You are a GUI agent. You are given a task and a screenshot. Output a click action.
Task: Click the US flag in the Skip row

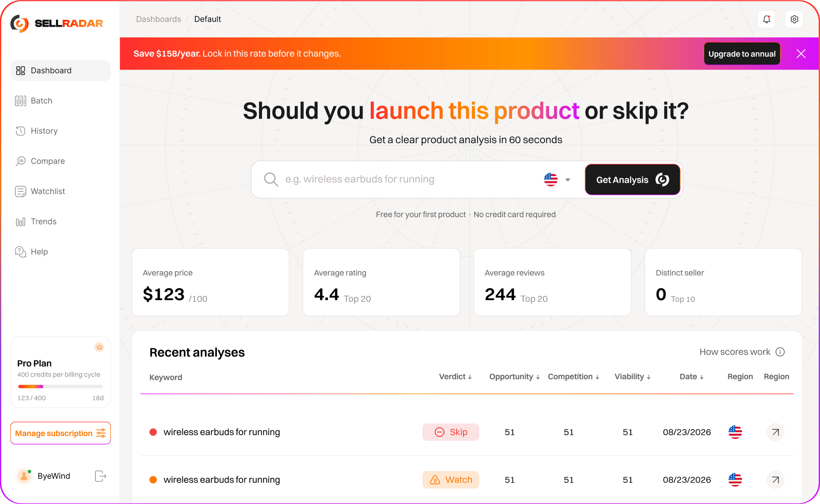[x=735, y=432]
